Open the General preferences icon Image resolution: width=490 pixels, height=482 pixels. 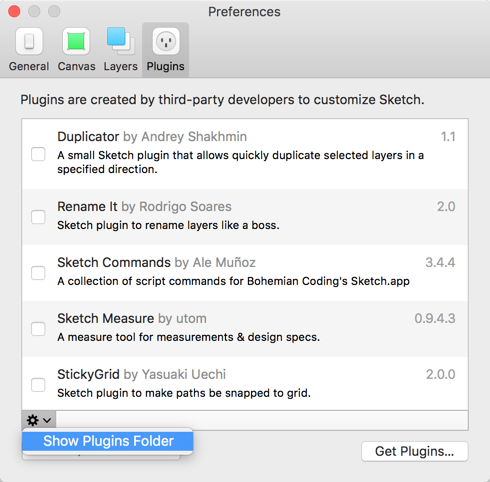[x=29, y=41]
